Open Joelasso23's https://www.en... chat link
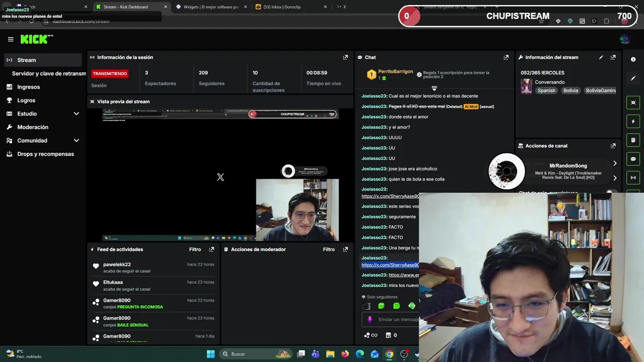This screenshot has width=644, height=362. tap(404, 275)
